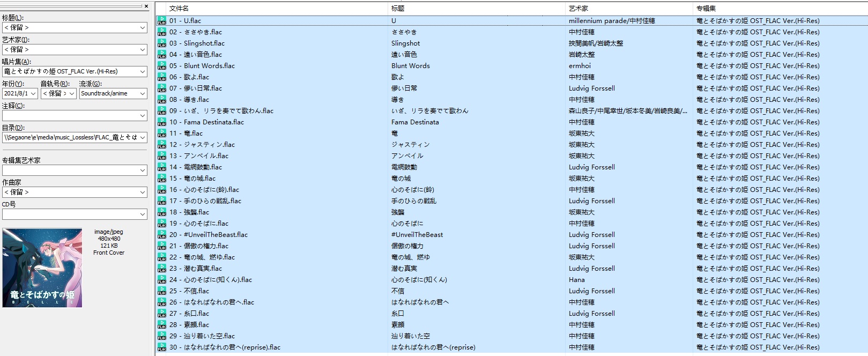This screenshot has height=356, width=868.
Task: Open the 流派 (genre) dropdown
Action: click(143, 93)
